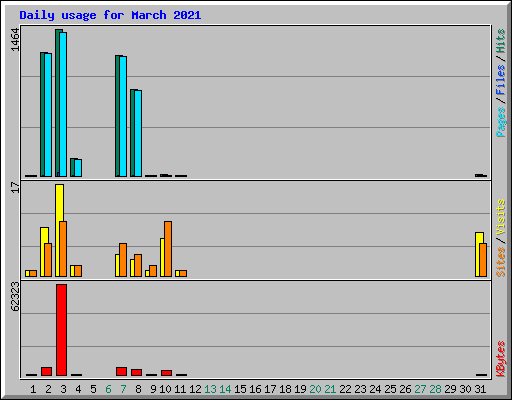The image size is (512, 400).
Task: Select green weekend day 7 label
Action: coord(123,389)
